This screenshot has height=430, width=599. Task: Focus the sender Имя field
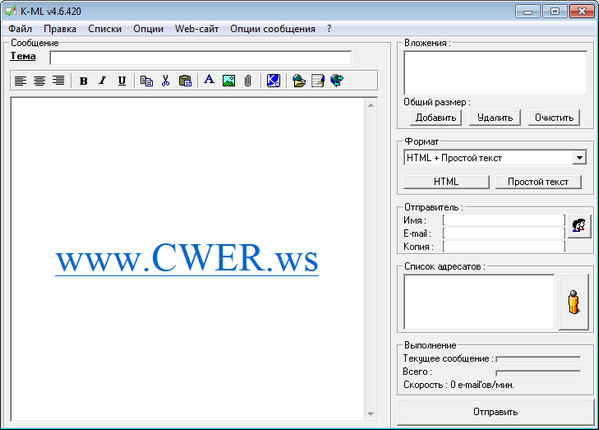[504, 220]
